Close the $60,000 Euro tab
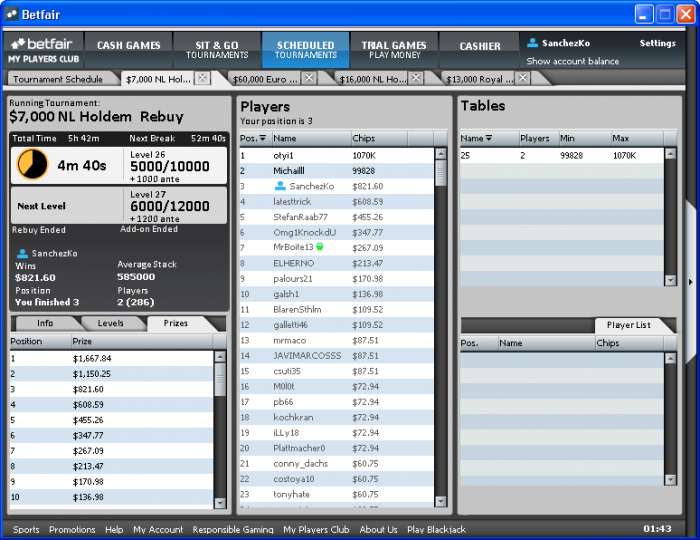The image size is (700, 540). click(309, 78)
